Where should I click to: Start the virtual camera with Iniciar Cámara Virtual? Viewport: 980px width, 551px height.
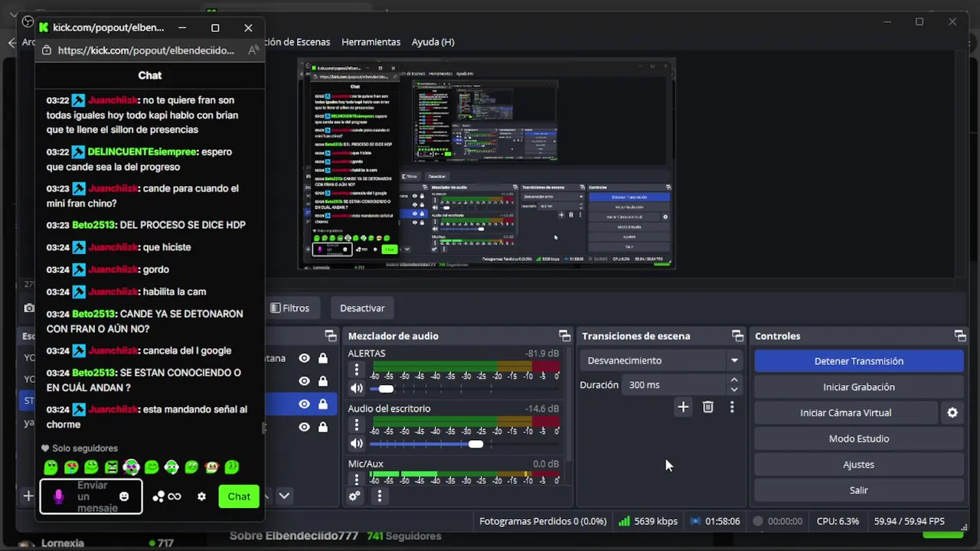tap(846, 412)
